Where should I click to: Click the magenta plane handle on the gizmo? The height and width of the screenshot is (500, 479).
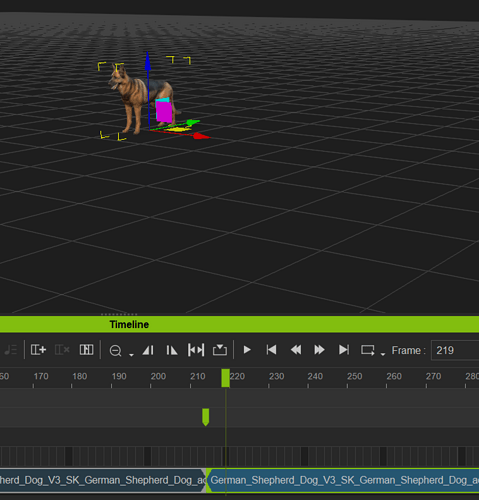coord(164,112)
